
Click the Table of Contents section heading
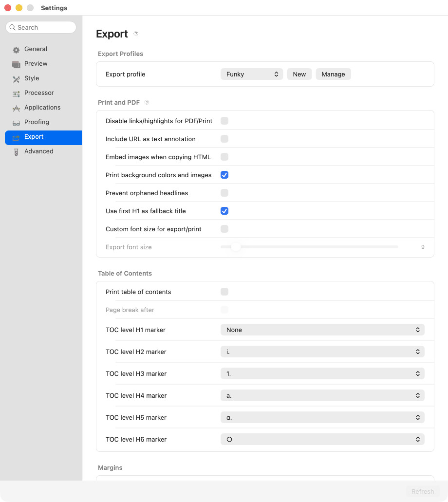coord(125,274)
